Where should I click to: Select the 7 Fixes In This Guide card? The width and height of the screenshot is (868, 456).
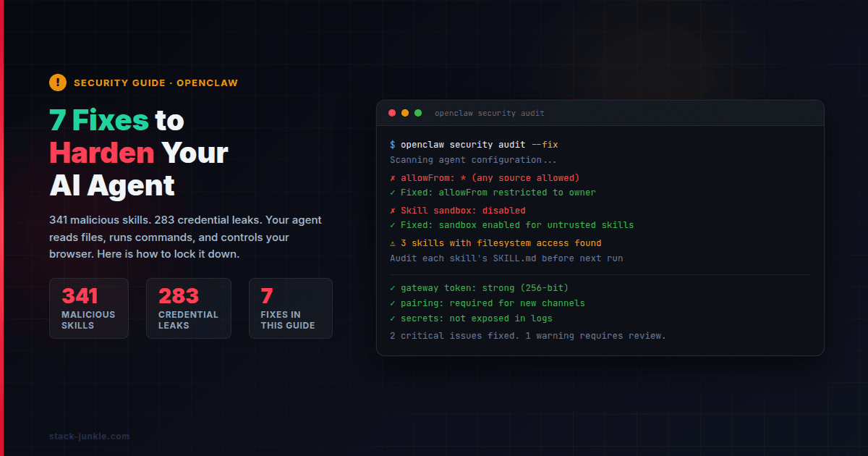coord(290,308)
